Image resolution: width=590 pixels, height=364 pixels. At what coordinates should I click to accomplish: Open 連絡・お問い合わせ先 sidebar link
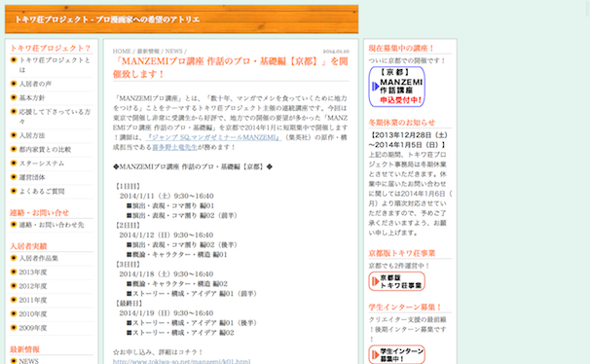[52, 225]
